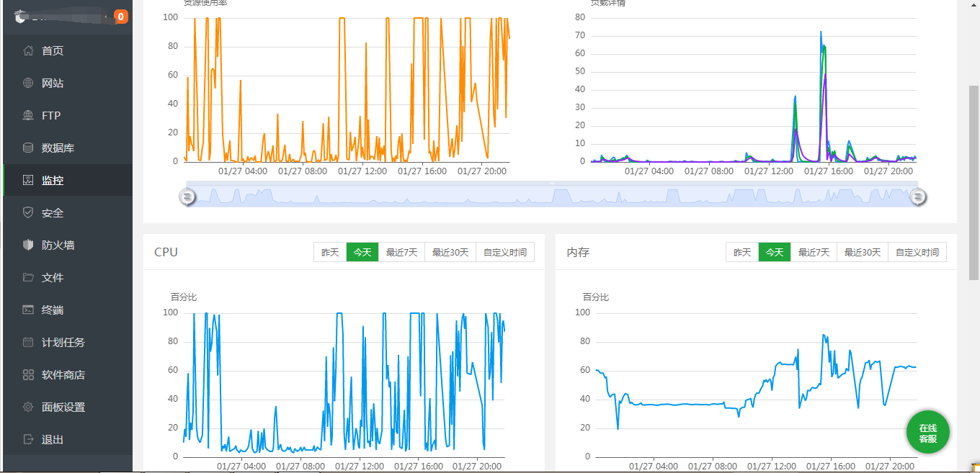
Task: Click the shield check icon beside 安全
Action: 28,212
